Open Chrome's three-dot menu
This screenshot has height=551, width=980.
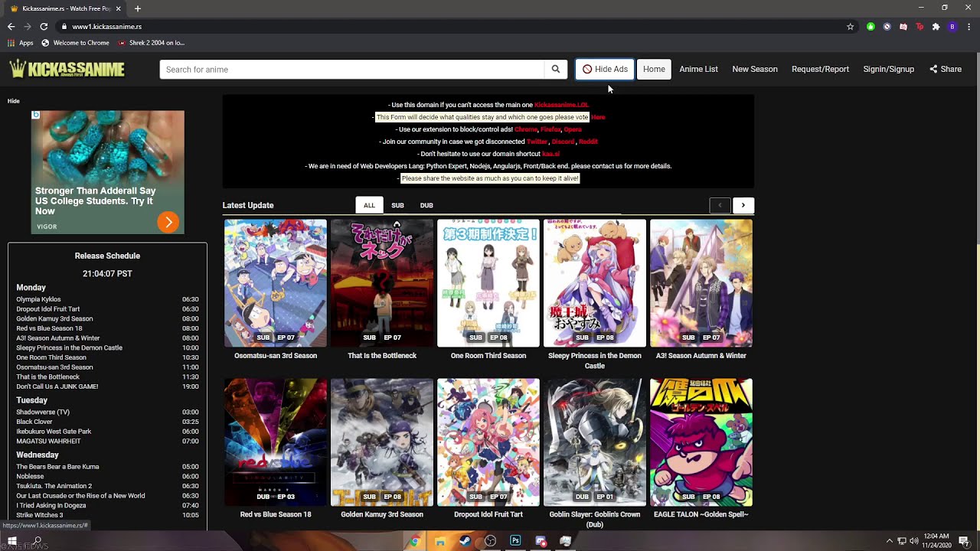(969, 26)
